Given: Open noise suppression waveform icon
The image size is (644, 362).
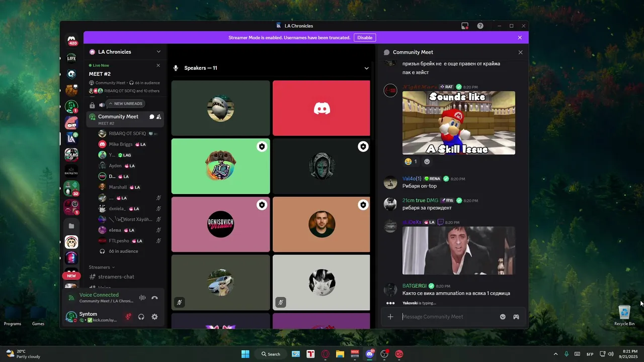Looking at the screenshot, I should (x=142, y=298).
